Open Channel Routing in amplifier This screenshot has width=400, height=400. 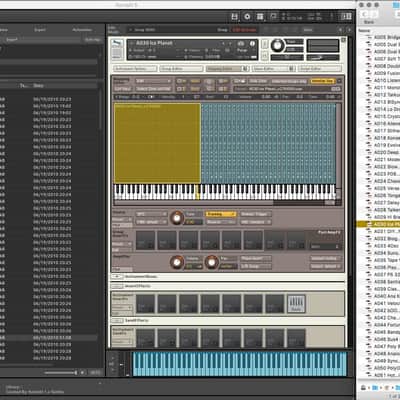[x=325, y=258]
